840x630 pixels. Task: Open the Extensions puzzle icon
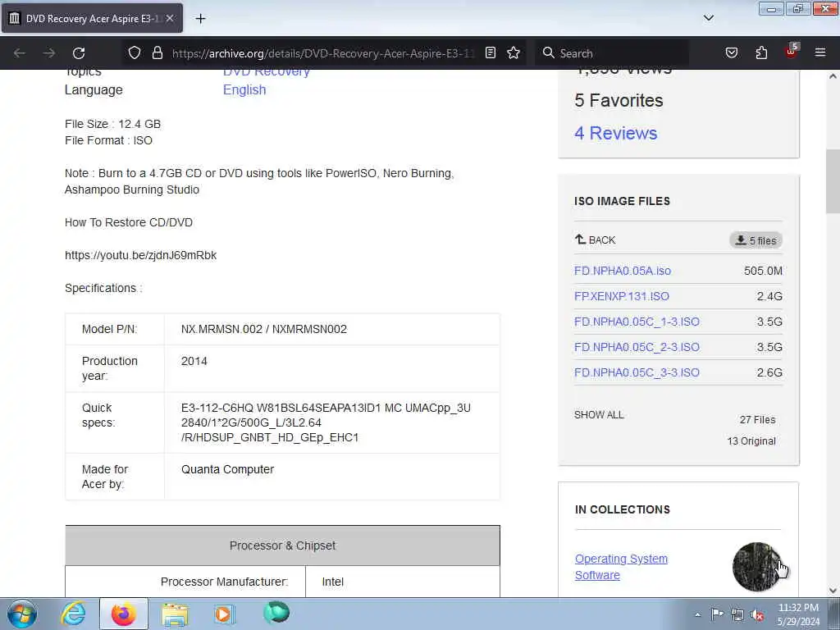coord(761,52)
